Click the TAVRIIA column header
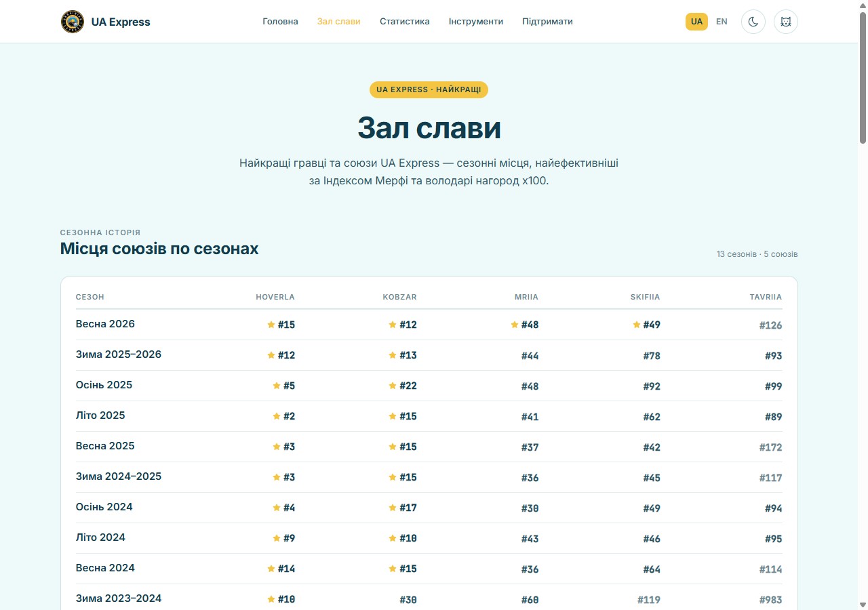This screenshot has height=610, width=868. (766, 297)
